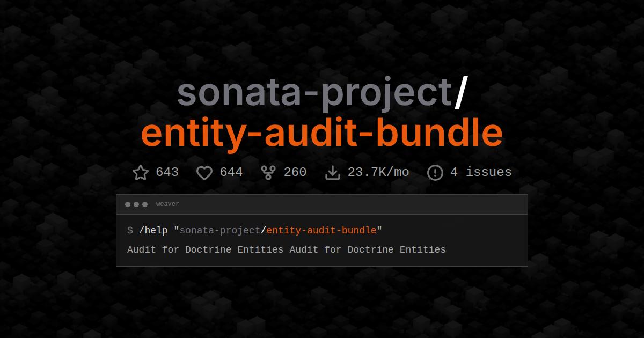
Task: Click the middle terminal window dot
Action: (x=136, y=204)
